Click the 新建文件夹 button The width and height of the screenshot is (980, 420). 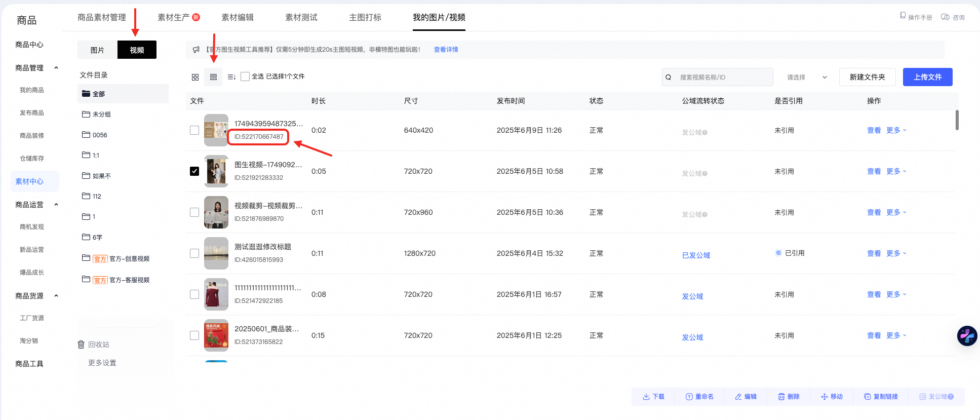coord(868,77)
